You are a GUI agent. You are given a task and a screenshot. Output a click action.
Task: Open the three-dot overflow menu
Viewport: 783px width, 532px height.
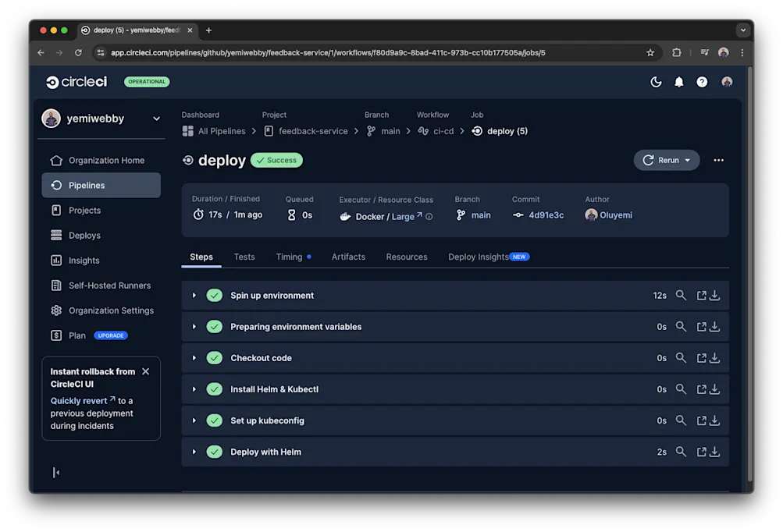coord(718,160)
